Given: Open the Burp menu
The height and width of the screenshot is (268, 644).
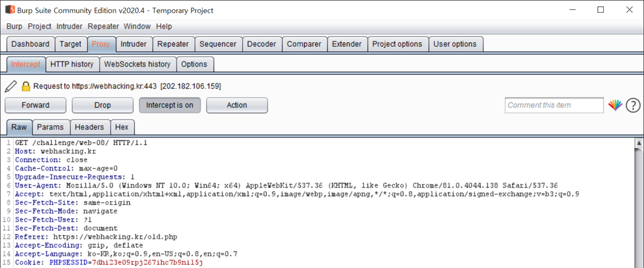Looking at the screenshot, I should 15,26.
